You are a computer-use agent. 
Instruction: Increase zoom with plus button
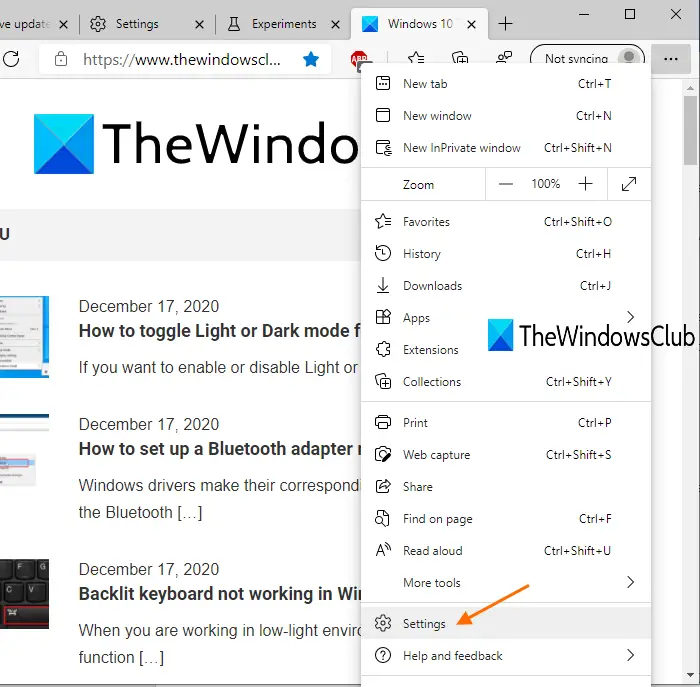pos(585,184)
